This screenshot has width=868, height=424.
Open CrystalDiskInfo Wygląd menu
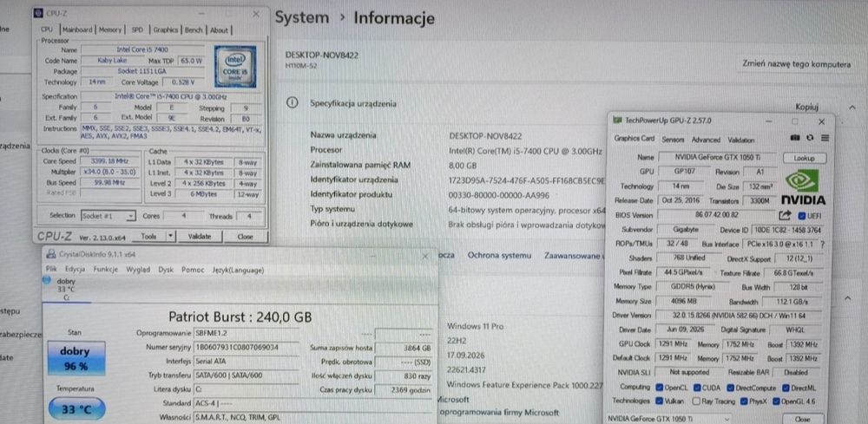tap(138, 270)
